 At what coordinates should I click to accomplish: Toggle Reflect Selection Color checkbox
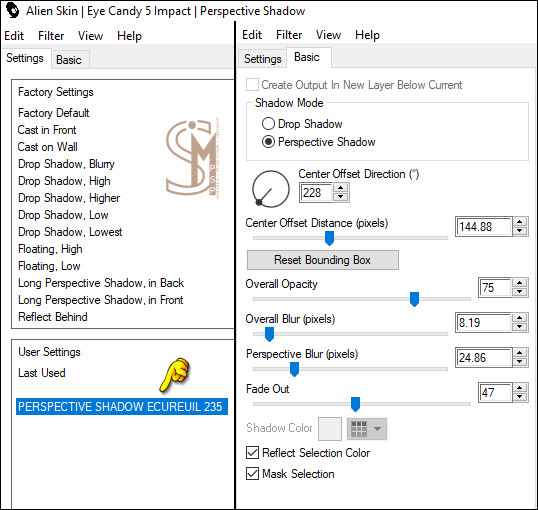click(x=253, y=453)
